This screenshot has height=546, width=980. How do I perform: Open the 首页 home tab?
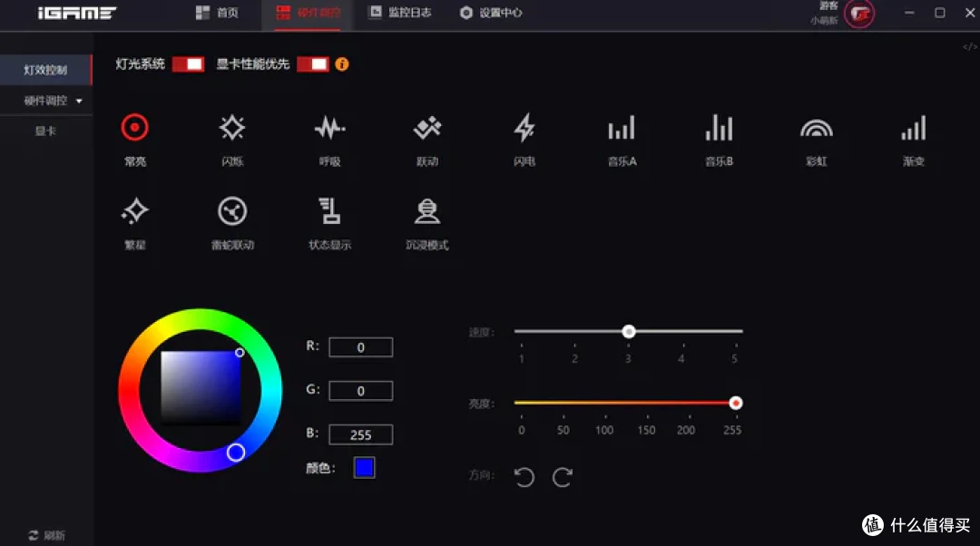click(217, 13)
